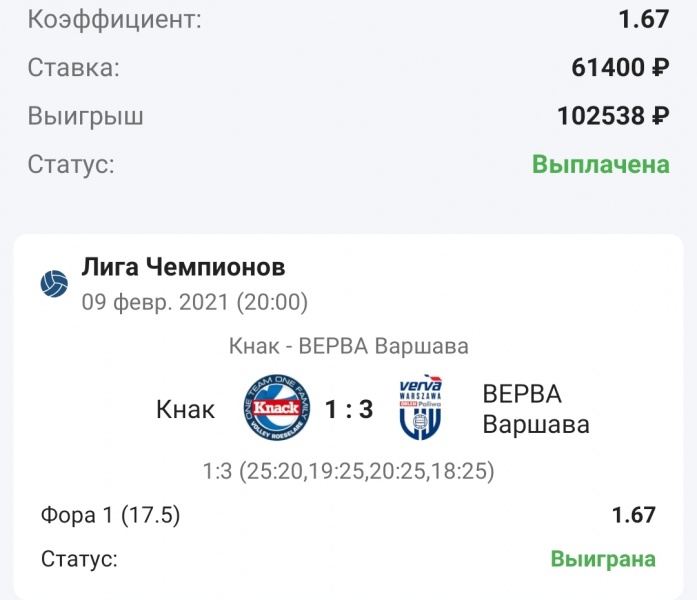Viewport: 697px width, 600px height.
Task: Open the Лига Чемпионов league title
Action: tap(183, 267)
